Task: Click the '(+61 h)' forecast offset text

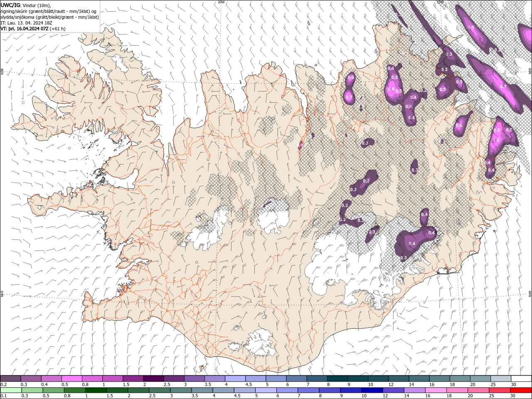Action: tap(57, 29)
